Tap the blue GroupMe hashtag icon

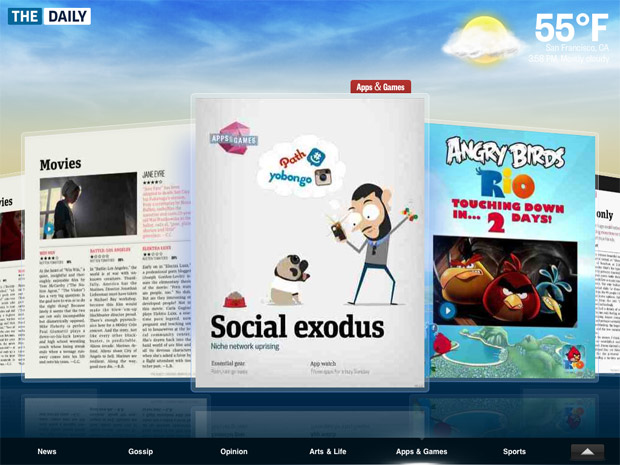[316, 157]
